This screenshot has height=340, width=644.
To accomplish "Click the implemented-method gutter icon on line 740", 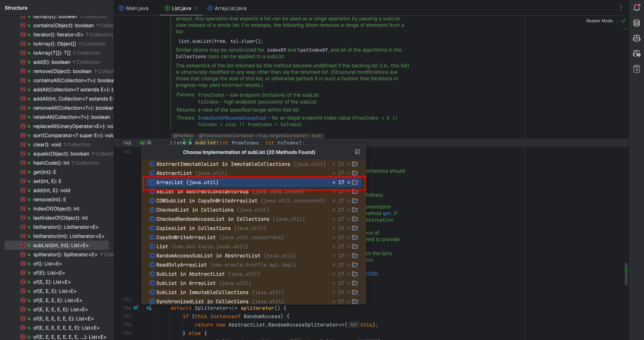I will coord(142,143).
